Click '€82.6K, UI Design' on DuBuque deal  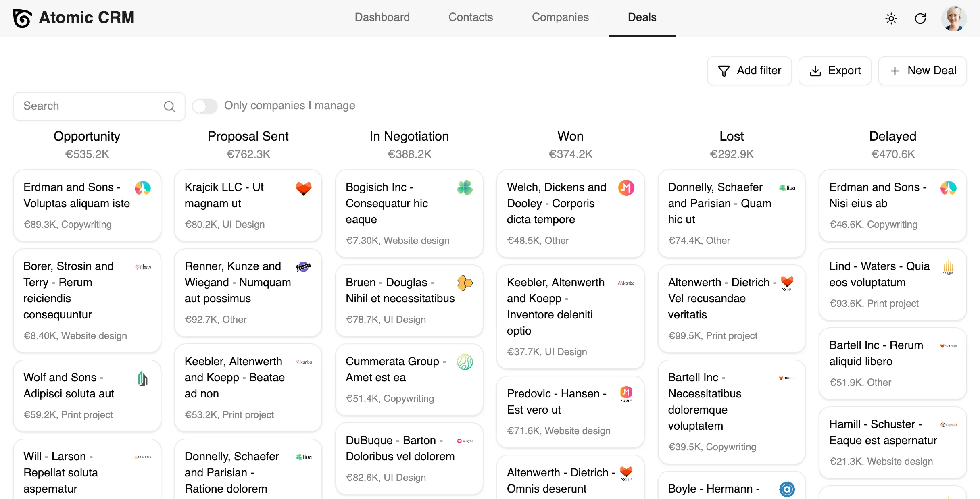[x=386, y=478]
